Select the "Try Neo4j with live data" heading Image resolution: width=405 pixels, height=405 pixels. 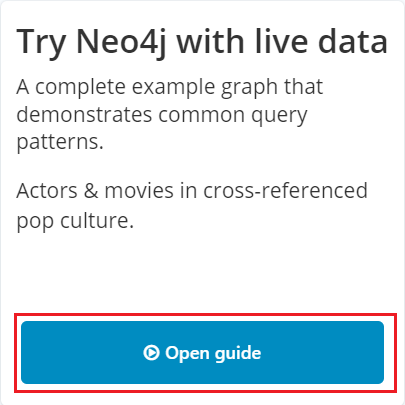coord(202,42)
